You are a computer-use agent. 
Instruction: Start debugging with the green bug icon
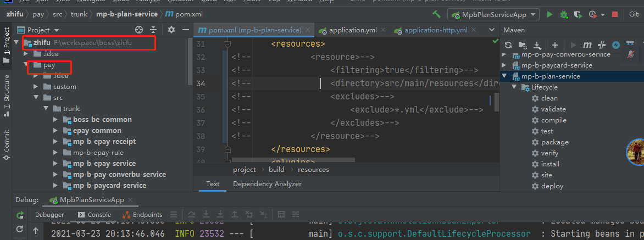(x=564, y=14)
